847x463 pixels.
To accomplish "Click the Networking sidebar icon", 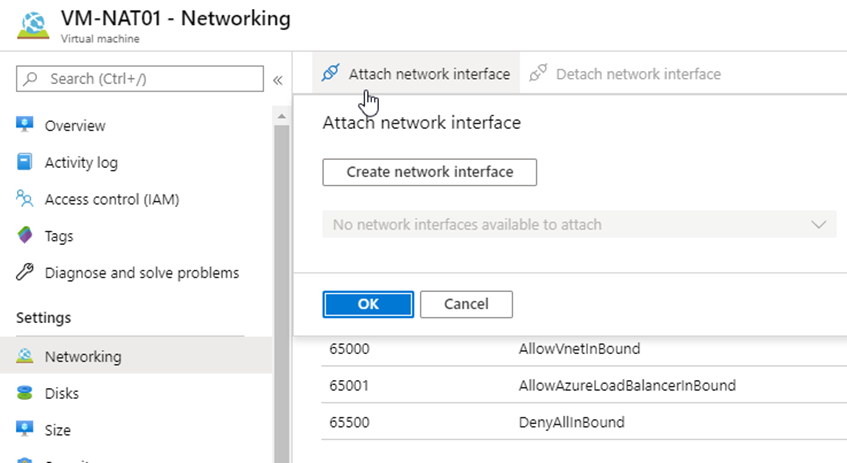I will point(25,355).
